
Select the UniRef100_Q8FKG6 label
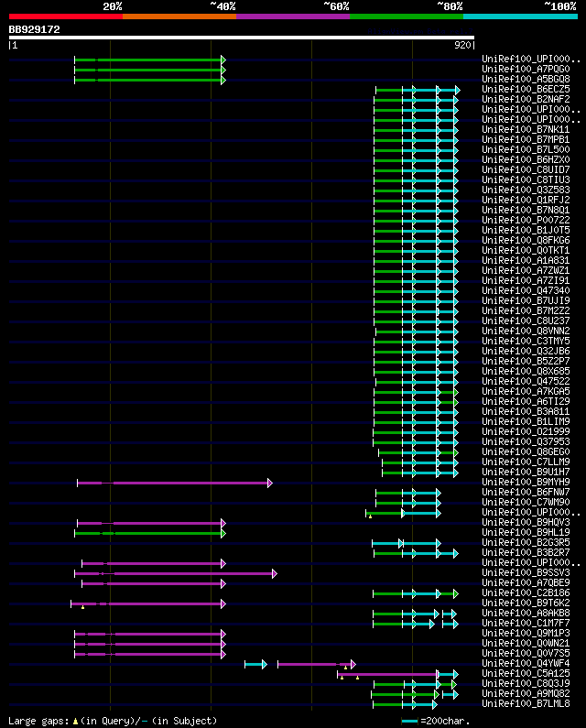[526, 241]
